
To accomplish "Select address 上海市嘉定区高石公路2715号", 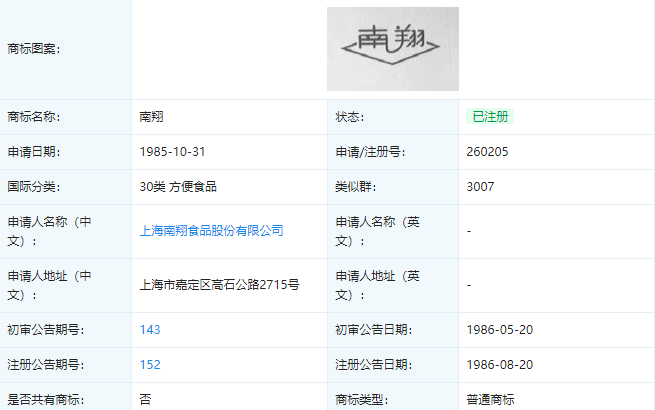I will pos(219,285).
